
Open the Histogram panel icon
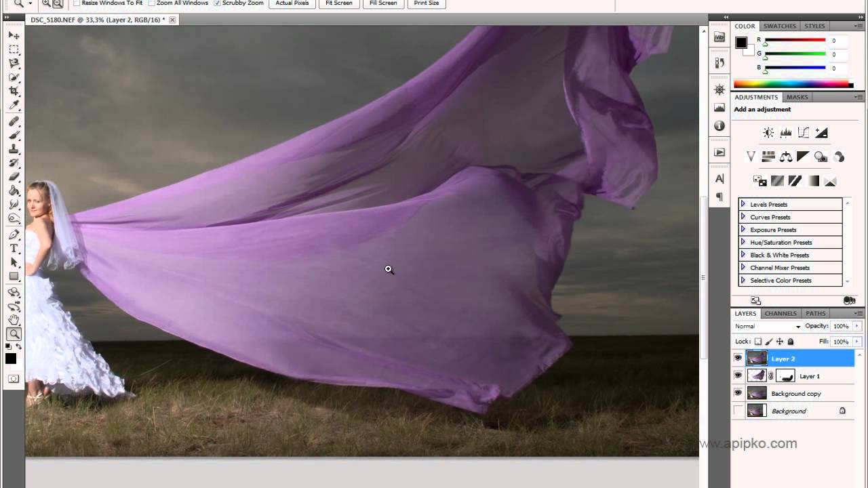click(719, 108)
